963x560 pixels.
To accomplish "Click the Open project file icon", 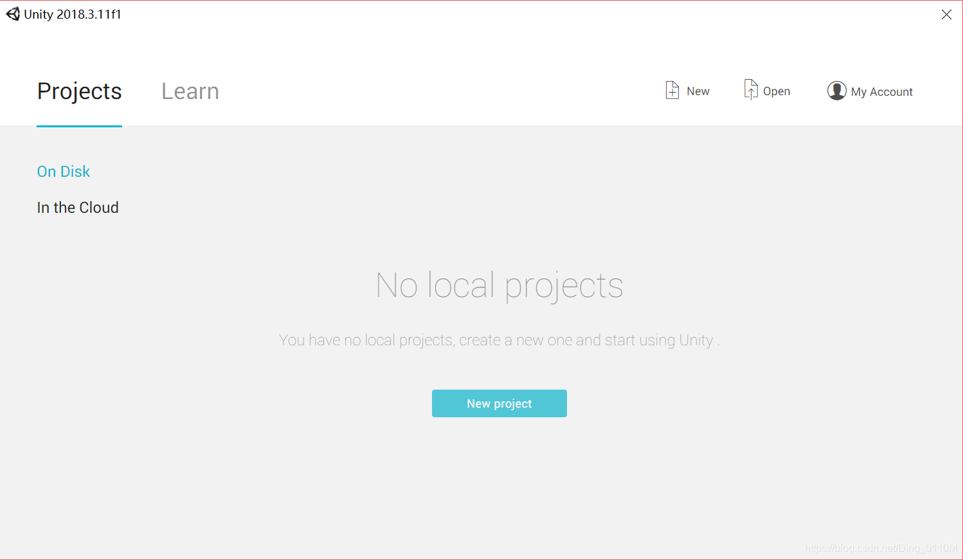I will (751, 89).
